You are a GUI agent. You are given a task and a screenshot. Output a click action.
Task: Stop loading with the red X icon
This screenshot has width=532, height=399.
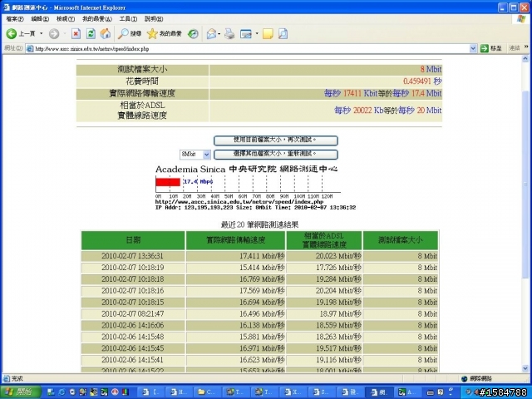[x=76, y=33]
